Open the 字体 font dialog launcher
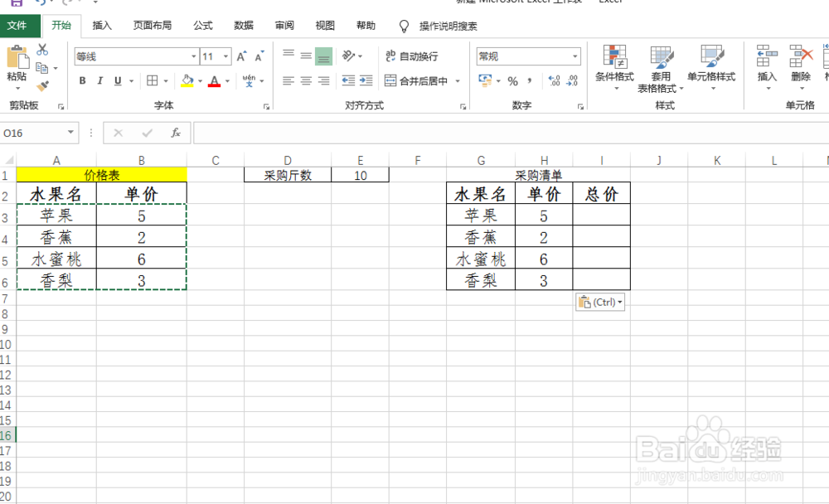Image resolution: width=829 pixels, height=504 pixels. (x=266, y=107)
